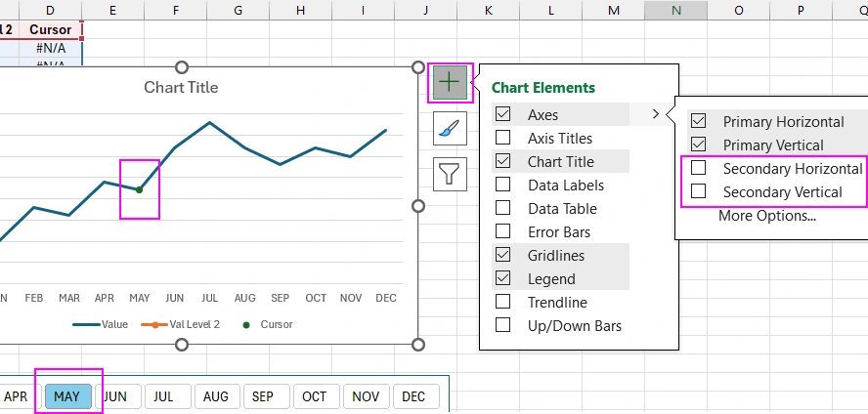868x414 pixels.
Task: Click the right-middle chart resize handle
Action: point(418,206)
